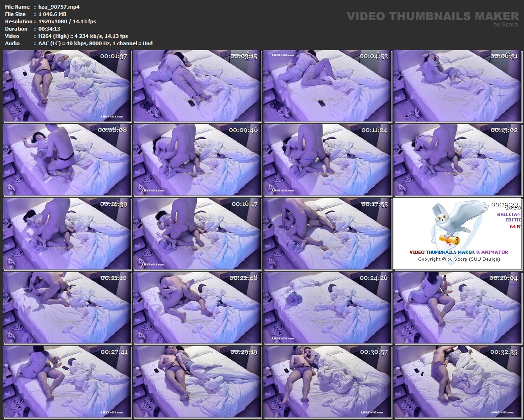Click the file size value 1 046.6 MB

click(52, 14)
